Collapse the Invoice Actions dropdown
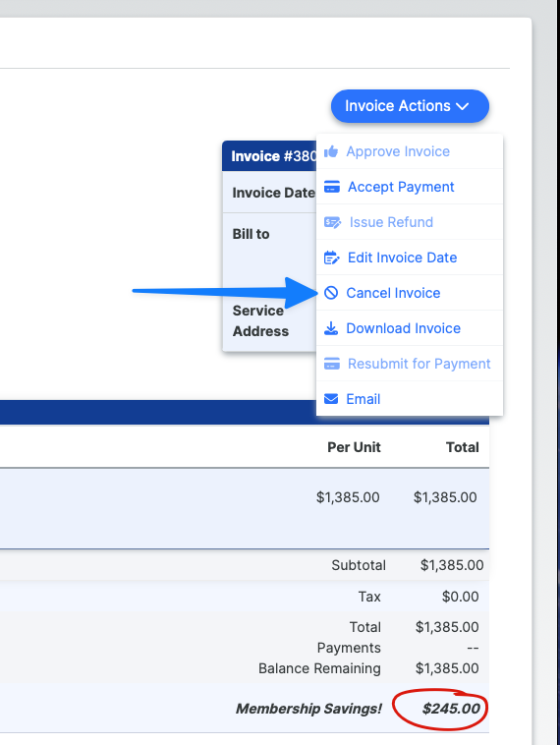The image size is (560, 745). [410, 106]
